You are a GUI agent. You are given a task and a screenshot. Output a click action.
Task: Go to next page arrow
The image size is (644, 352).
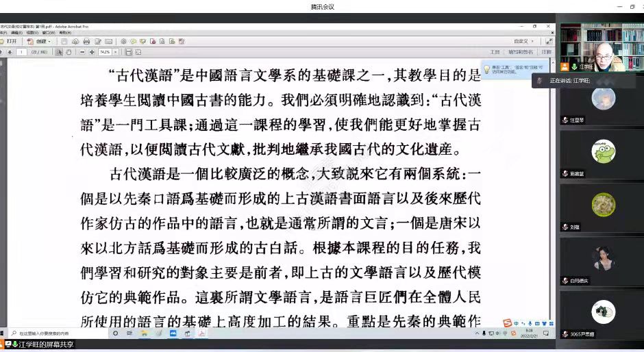[x=10, y=52]
